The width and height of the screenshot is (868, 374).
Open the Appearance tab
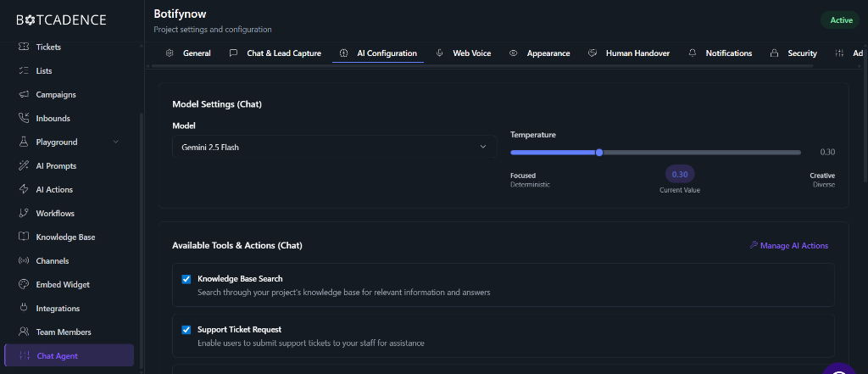540,53
